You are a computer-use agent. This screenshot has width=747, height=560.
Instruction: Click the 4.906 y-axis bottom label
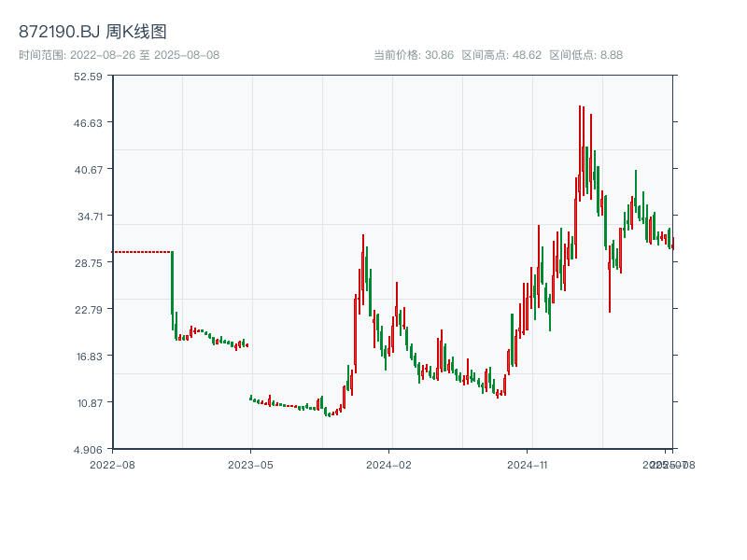pos(88,450)
